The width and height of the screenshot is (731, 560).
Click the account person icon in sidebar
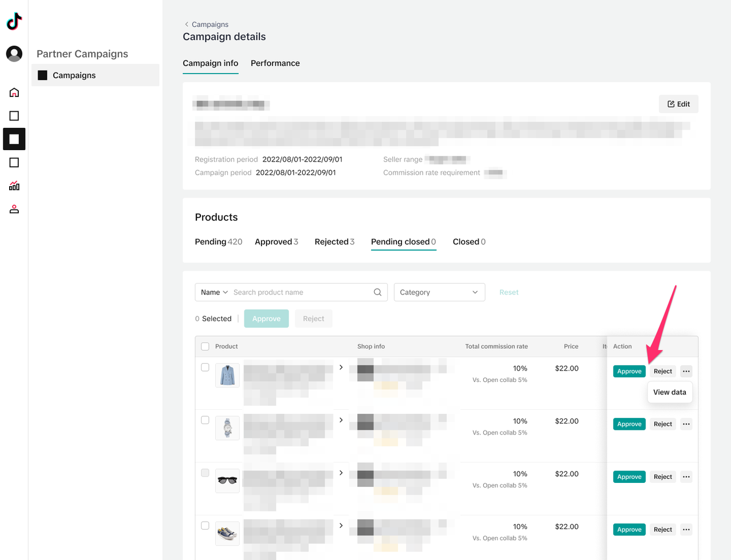point(14,210)
